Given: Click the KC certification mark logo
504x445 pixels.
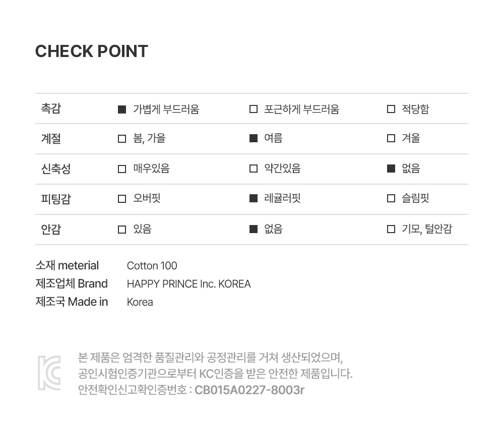Looking at the screenshot, I should click(x=49, y=373).
